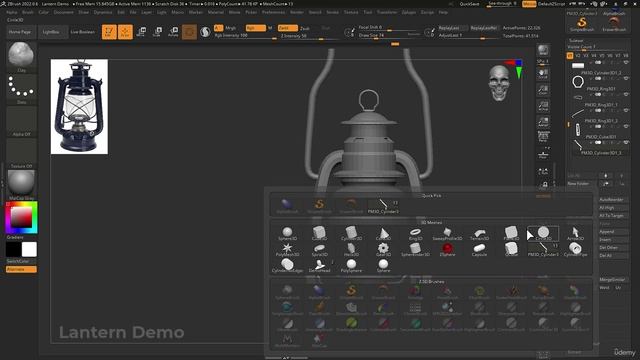Open the MatCap Gray material selector
The width and height of the screenshot is (640, 360).
(21, 183)
